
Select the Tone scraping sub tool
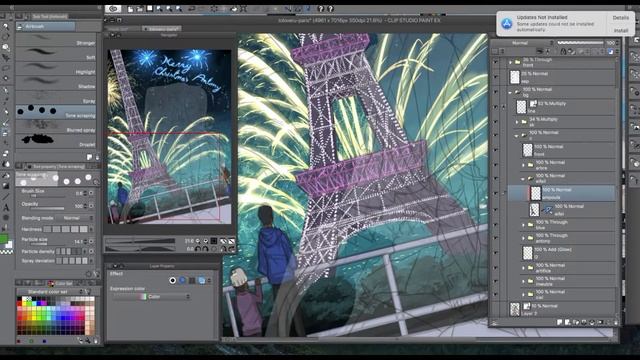(56, 111)
